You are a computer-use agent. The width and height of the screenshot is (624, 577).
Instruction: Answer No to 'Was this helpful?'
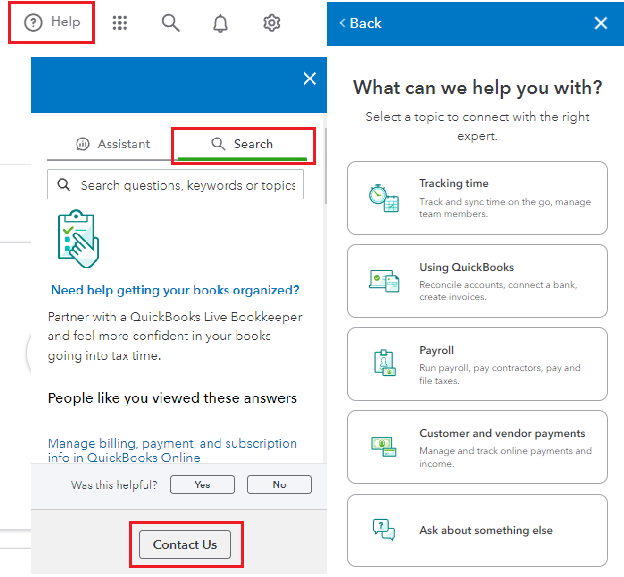click(279, 485)
